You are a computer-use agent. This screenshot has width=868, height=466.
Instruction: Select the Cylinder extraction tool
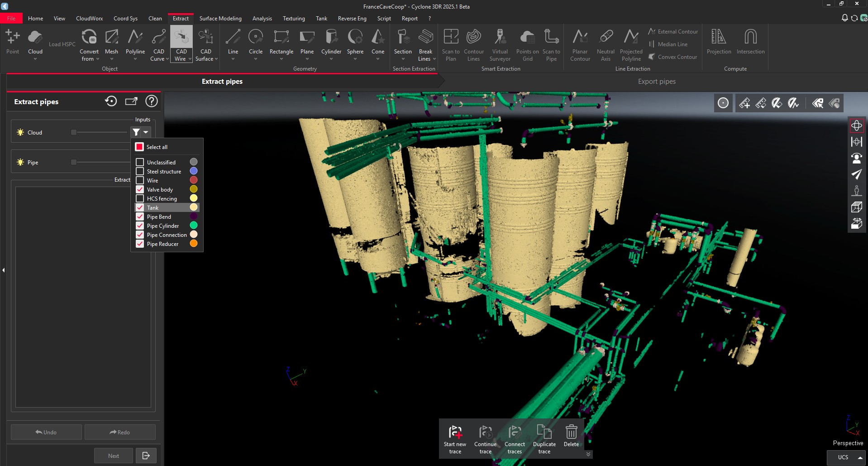[x=331, y=43]
